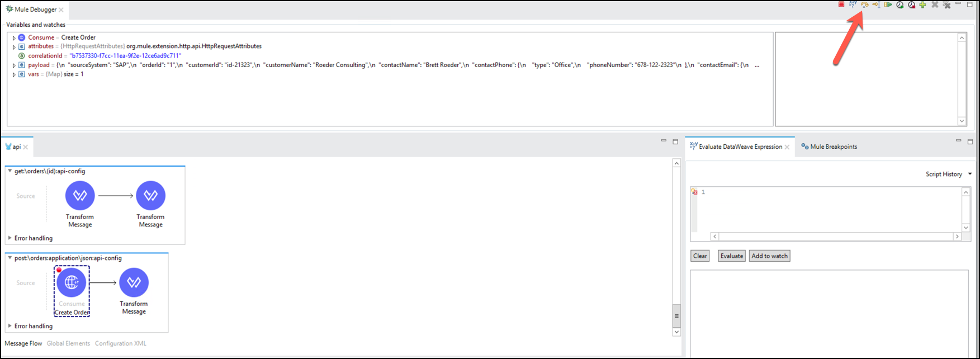This screenshot has height=359, width=980.
Task: Maximize the api editor panel
Action: [x=675, y=141]
